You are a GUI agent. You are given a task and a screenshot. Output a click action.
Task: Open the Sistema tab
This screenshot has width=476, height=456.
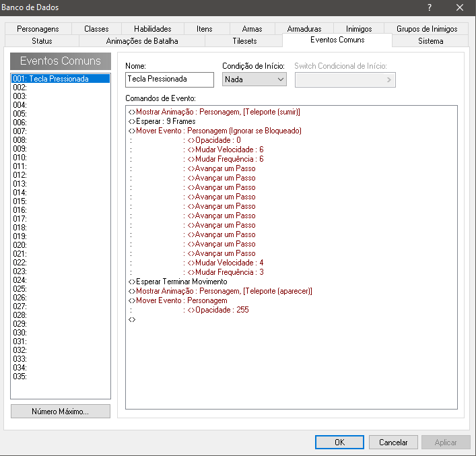point(430,41)
